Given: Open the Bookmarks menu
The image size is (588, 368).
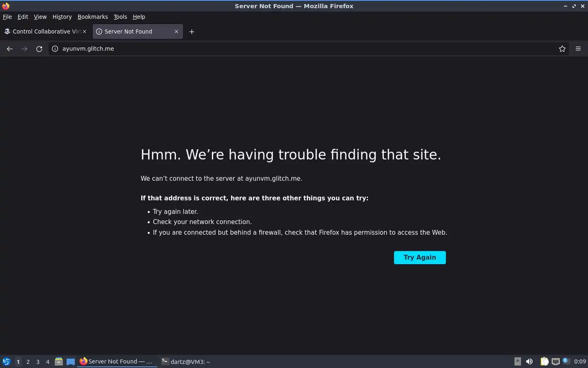Looking at the screenshot, I should (93, 17).
